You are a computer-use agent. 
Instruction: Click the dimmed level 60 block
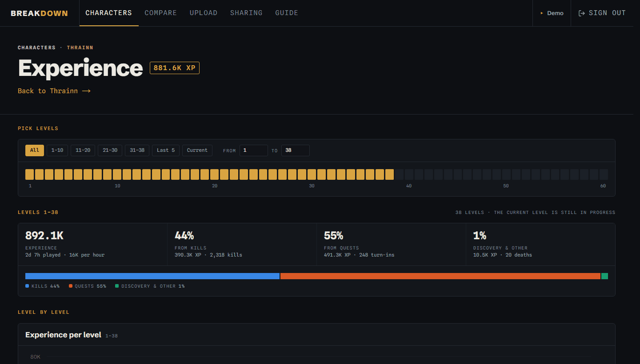coord(604,174)
